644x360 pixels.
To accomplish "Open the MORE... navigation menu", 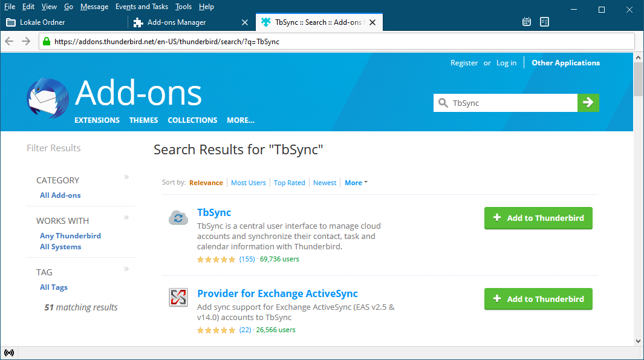I will point(241,120).
